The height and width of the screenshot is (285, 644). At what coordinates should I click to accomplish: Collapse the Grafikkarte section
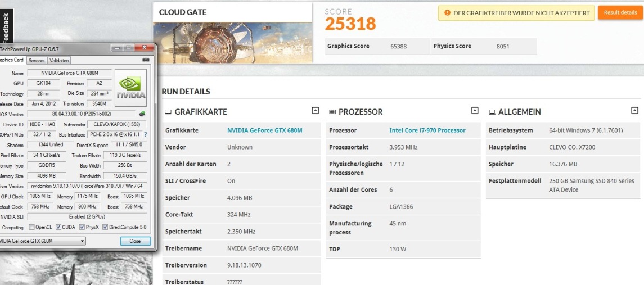coord(315,111)
